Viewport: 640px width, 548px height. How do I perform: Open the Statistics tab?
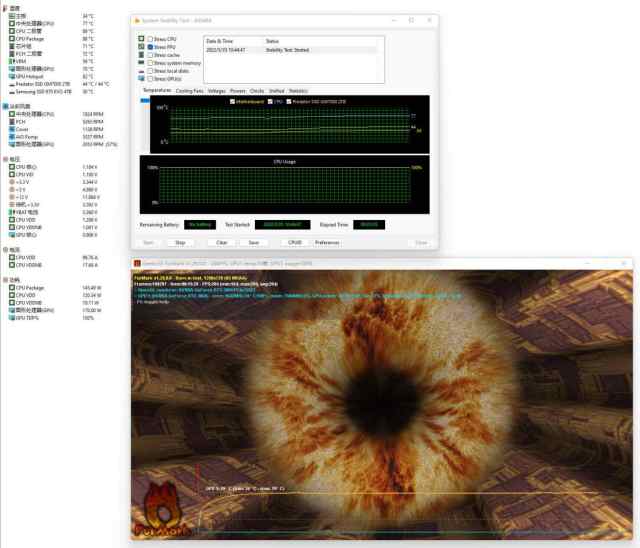pyautogui.click(x=298, y=90)
